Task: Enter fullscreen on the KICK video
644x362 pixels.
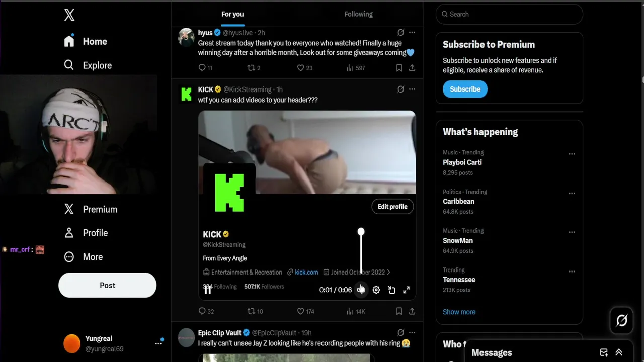Action: (x=406, y=290)
